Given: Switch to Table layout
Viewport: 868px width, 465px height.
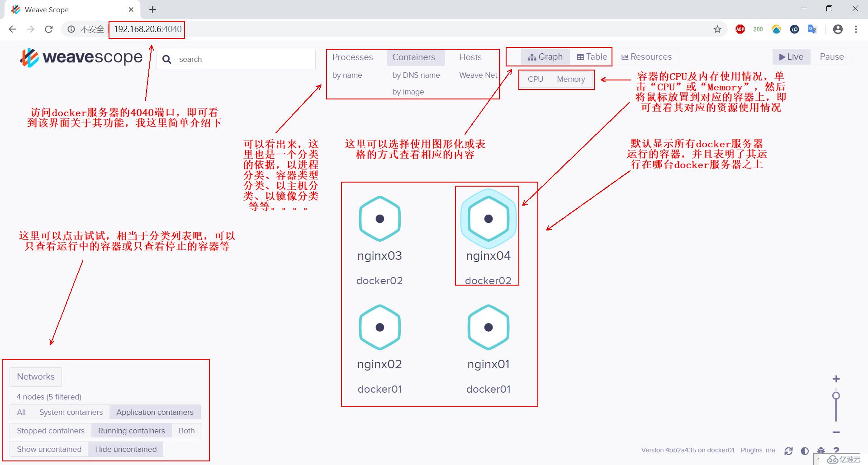Looking at the screenshot, I should click(x=592, y=57).
